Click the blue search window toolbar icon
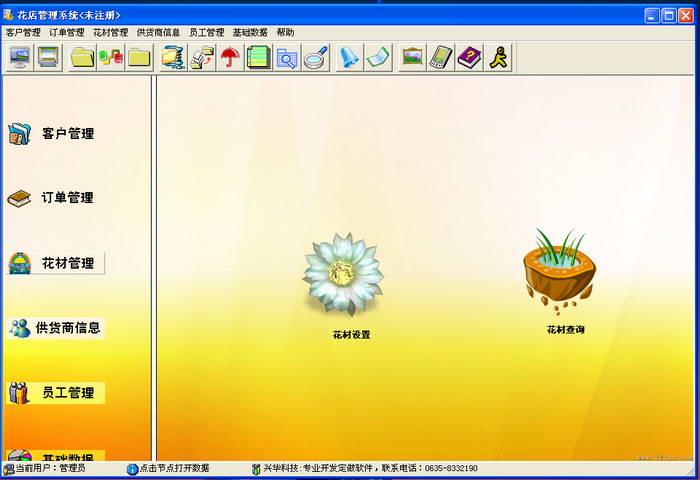Screen dimensions: 700x480 tap(287, 57)
